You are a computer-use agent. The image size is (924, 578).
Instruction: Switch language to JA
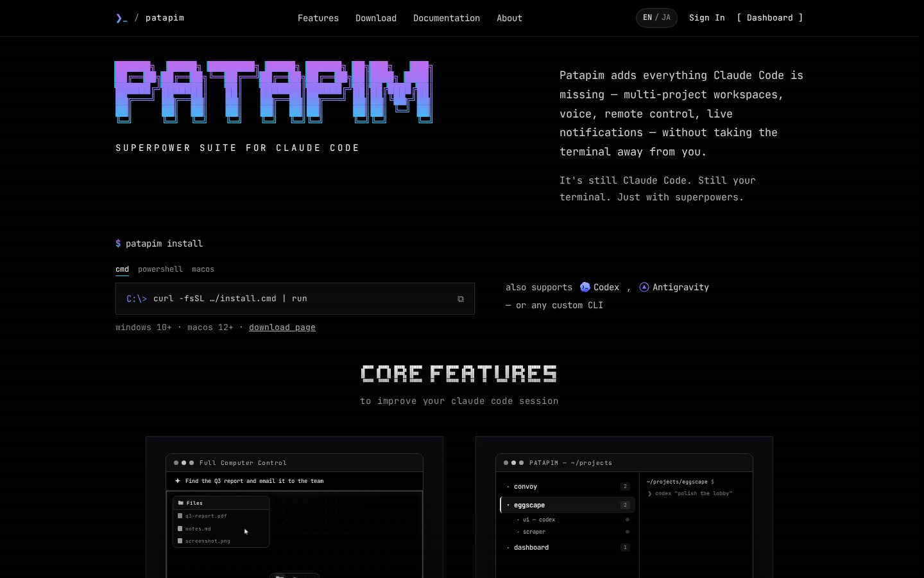[666, 18]
